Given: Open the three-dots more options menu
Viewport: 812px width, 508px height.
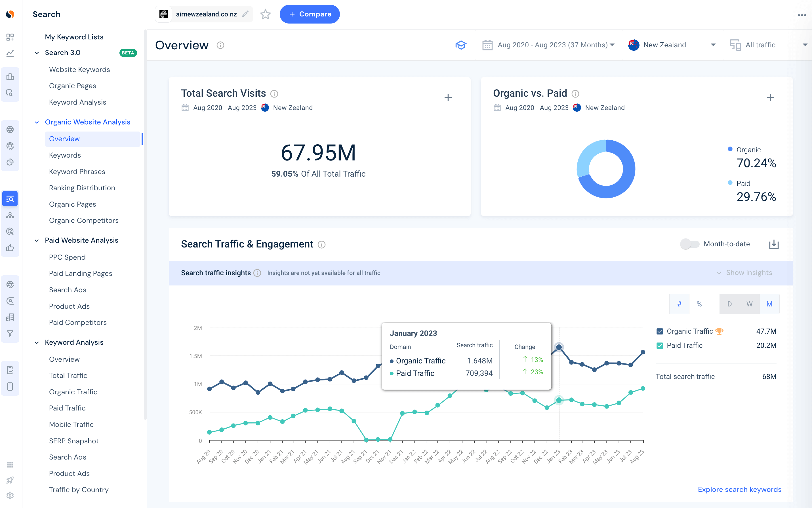Looking at the screenshot, I should click(x=802, y=15).
